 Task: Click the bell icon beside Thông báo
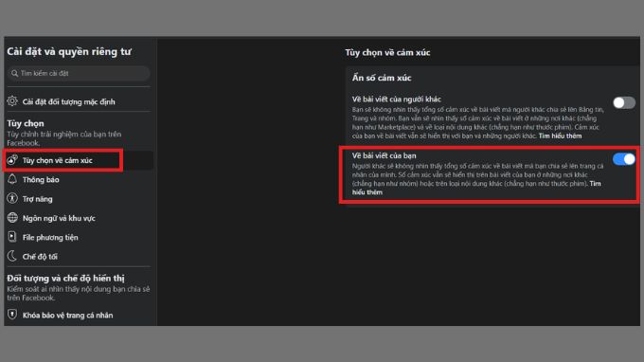(12, 179)
